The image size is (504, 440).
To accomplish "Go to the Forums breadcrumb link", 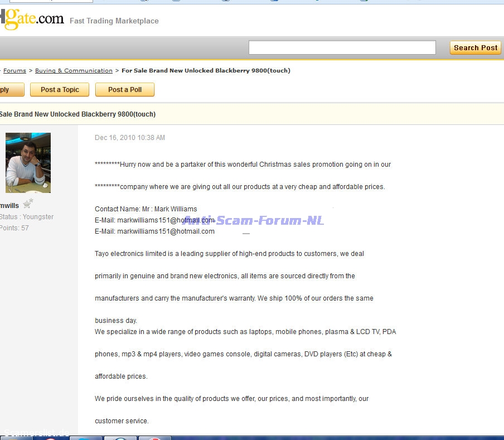I will (x=14, y=71).
